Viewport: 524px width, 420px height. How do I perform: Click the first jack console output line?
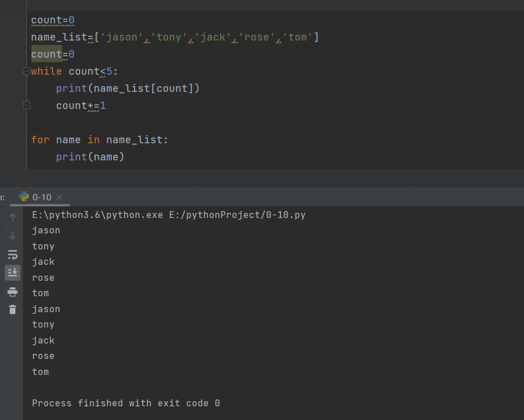coord(43,262)
